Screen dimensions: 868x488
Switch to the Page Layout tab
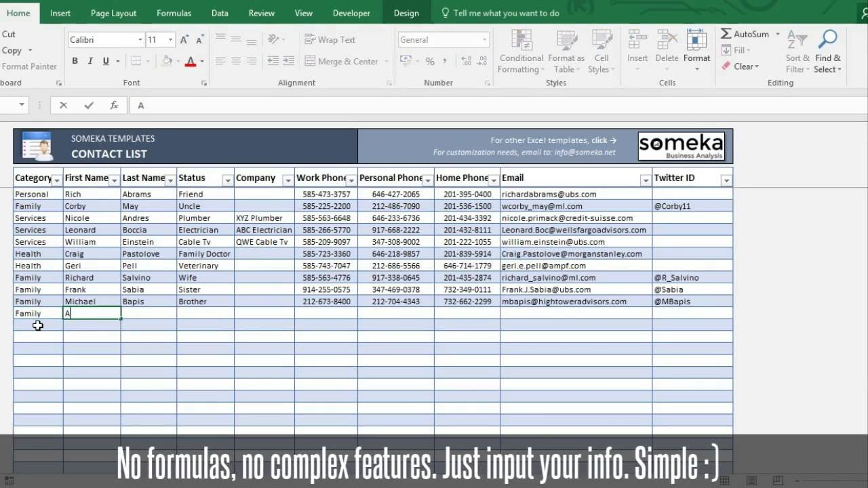113,13
